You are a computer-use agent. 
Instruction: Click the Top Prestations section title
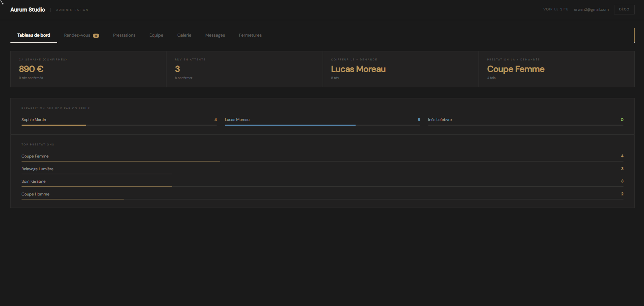(x=38, y=144)
